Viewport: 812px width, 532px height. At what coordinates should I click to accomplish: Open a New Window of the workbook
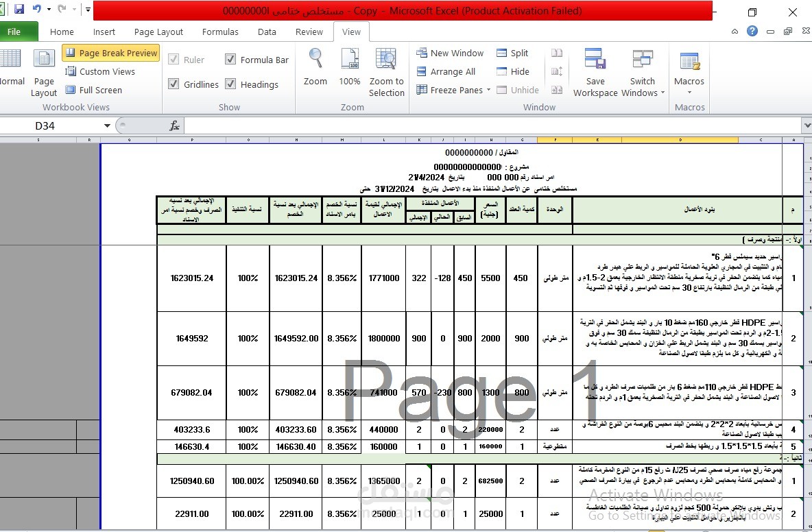point(450,53)
